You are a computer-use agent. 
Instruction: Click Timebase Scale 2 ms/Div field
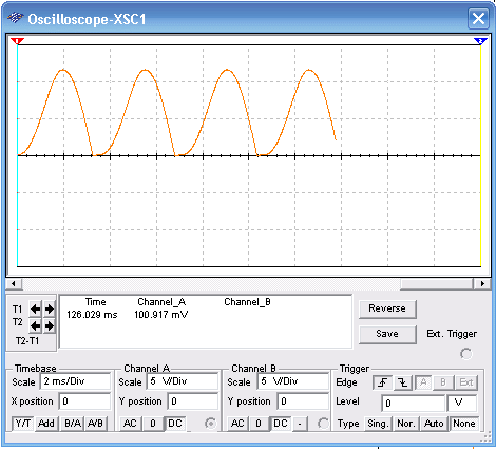(x=75, y=381)
